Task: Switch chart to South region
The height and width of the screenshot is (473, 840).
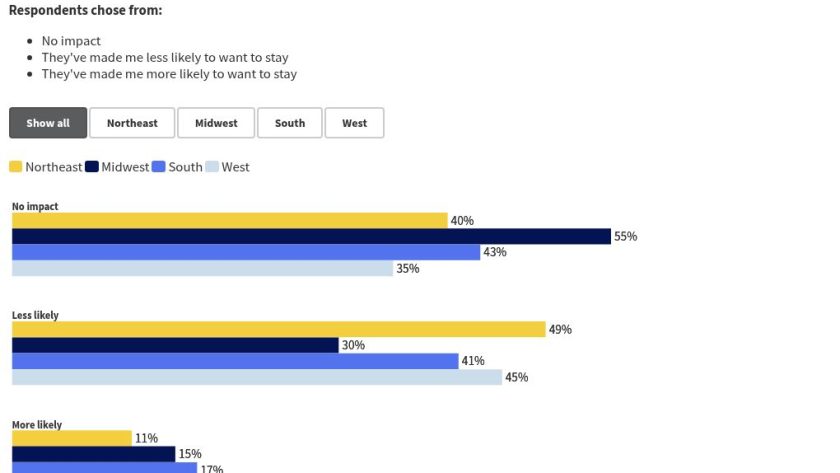Action: (x=290, y=123)
